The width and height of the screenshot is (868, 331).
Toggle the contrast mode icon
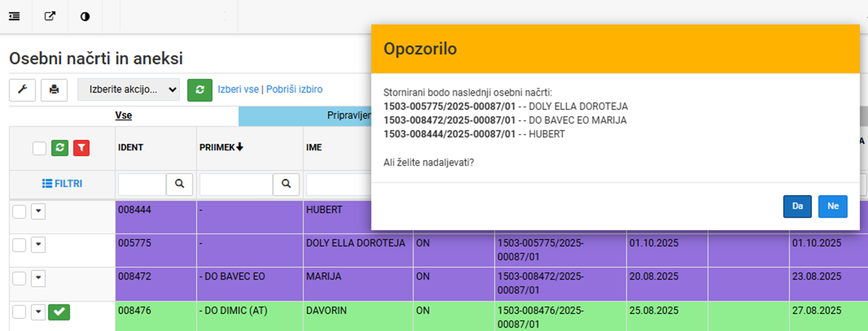85,16
